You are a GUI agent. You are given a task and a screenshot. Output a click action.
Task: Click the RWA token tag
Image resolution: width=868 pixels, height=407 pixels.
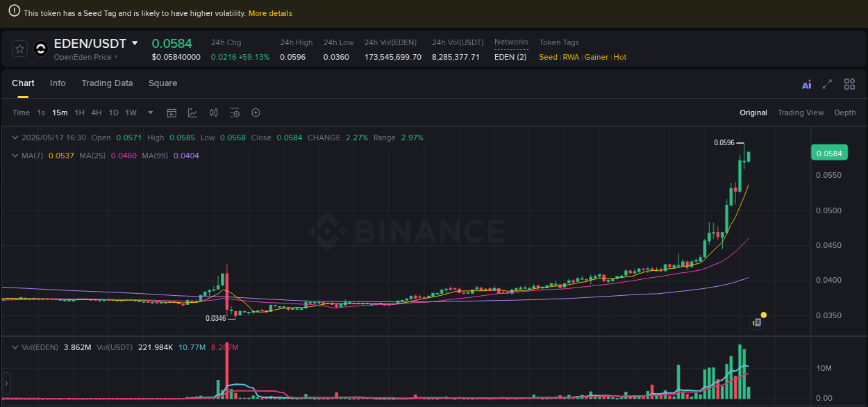pyautogui.click(x=571, y=57)
